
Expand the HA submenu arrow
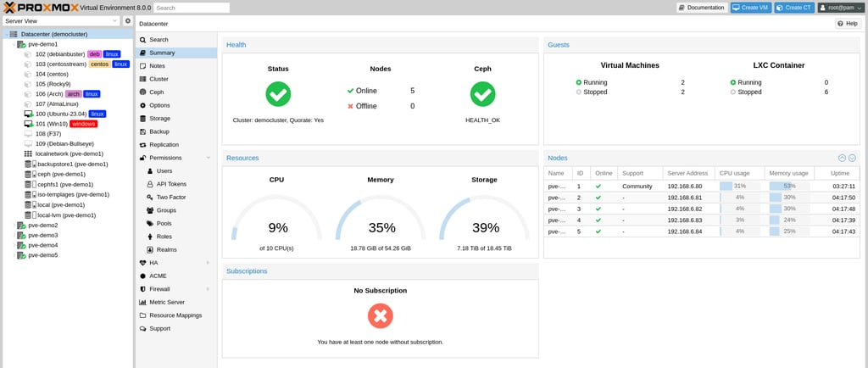[x=209, y=263]
